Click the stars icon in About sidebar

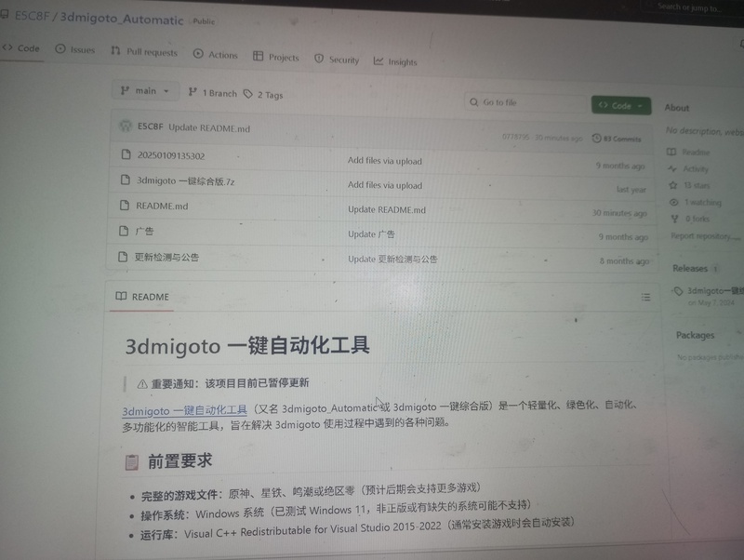coord(672,185)
